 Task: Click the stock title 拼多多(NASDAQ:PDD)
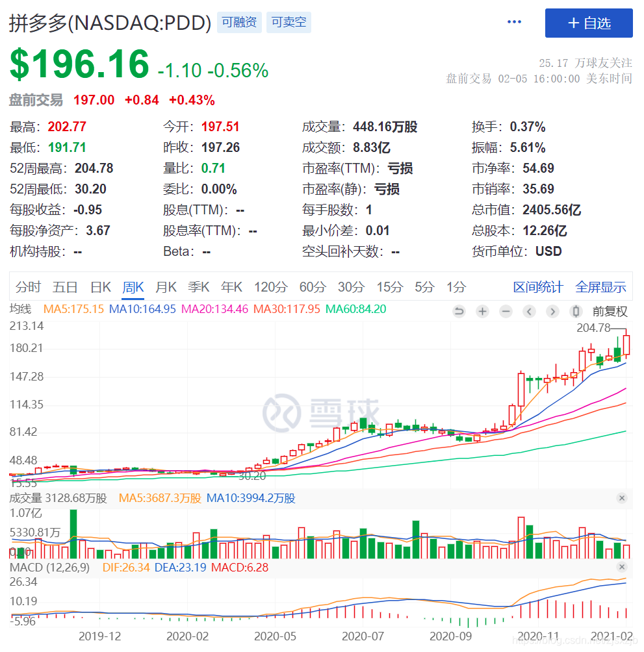pyautogui.click(x=110, y=23)
